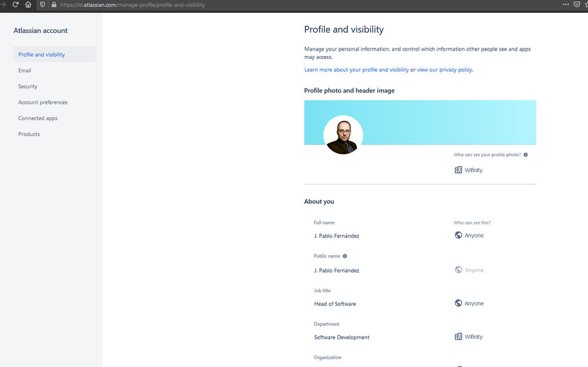Click the info icon next to profile photo visibility
588x367 pixels.
(525, 154)
